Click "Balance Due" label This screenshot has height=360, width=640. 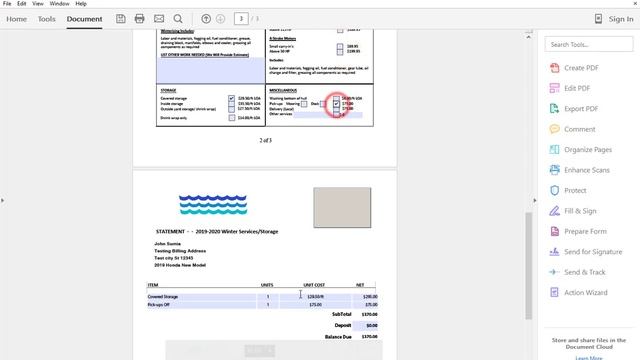tap(338, 337)
